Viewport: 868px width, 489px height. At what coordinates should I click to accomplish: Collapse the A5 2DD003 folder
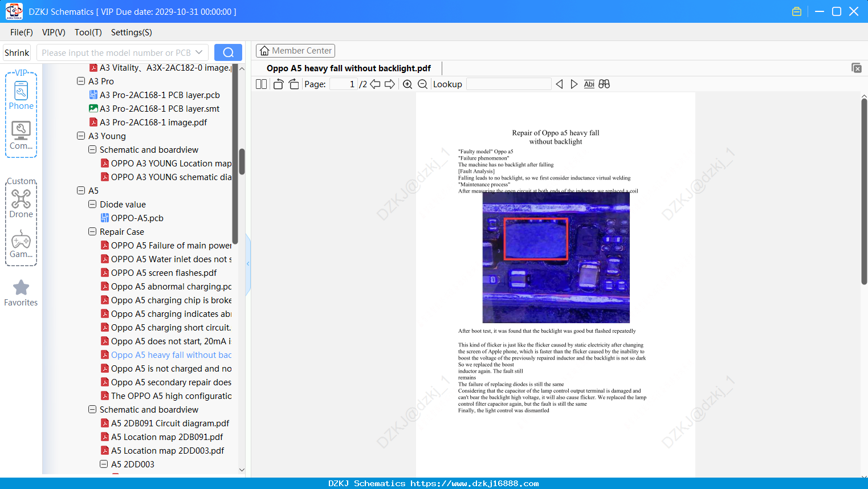pyautogui.click(x=104, y=464)
